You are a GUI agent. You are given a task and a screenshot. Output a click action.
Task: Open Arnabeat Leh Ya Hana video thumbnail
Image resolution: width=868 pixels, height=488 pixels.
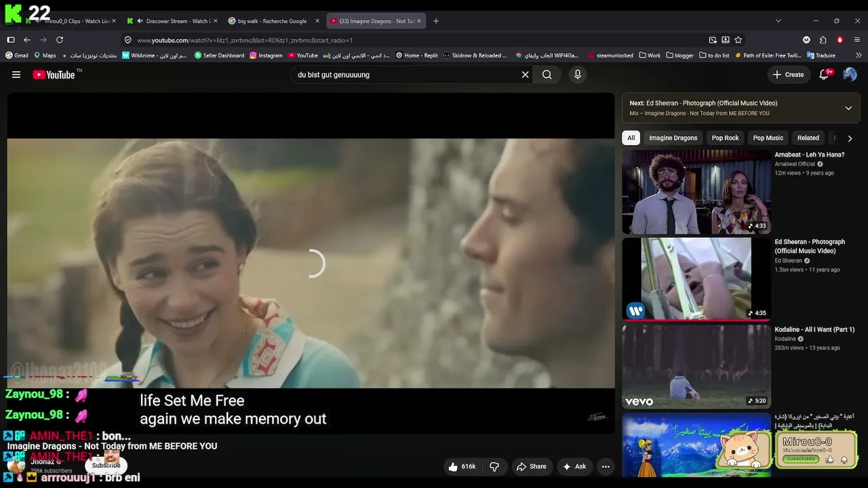(696, 192)
